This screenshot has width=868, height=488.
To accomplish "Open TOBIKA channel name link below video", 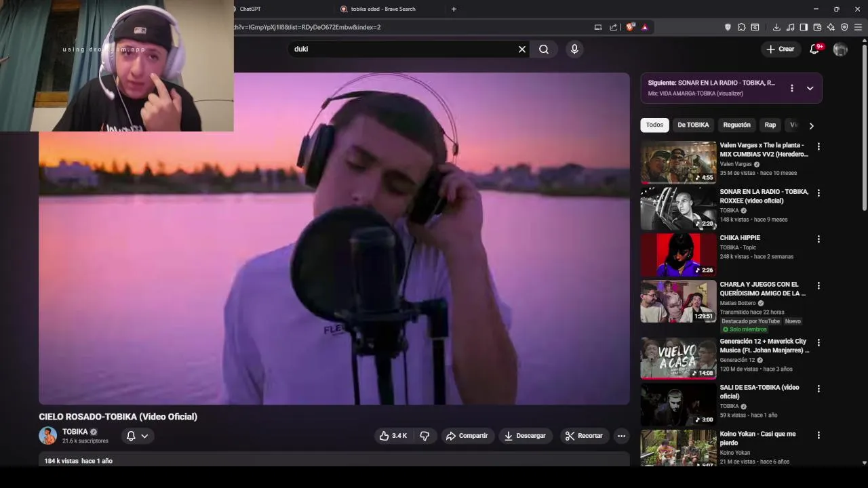I will pos(75,432).
